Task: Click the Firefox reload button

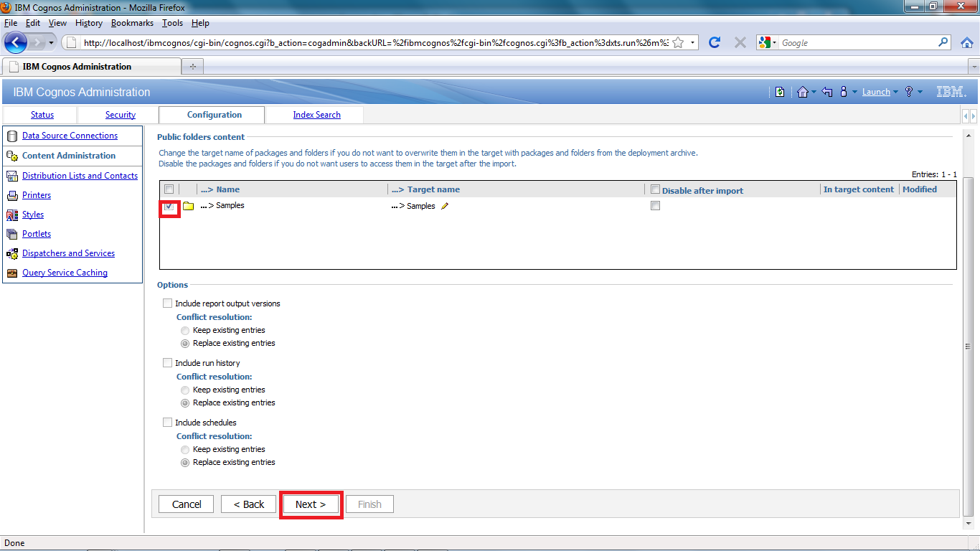Action: (x=714, y=42)
